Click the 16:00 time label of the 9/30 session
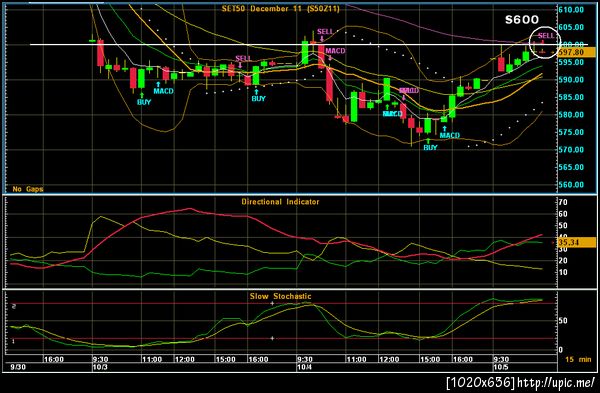Screen dimensions: 600x393 click(x=54, y=359)
